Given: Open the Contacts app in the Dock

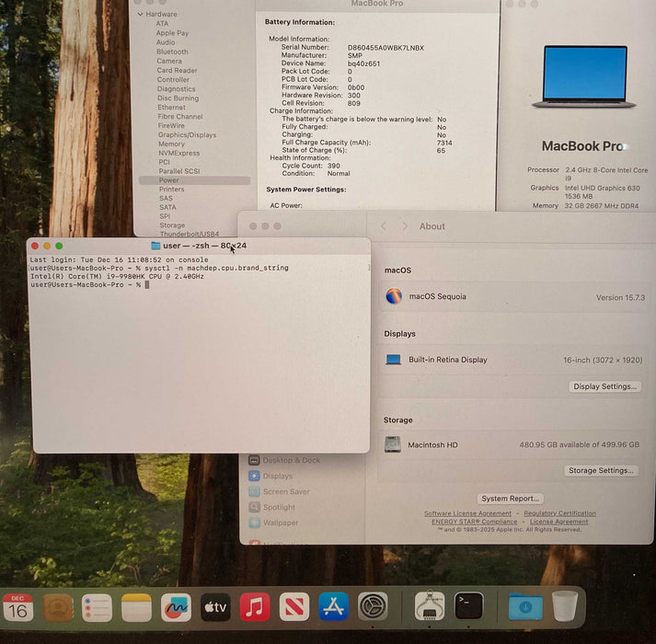Looking at the screenshot, I should pyautogui.click(x=58, y=607).
